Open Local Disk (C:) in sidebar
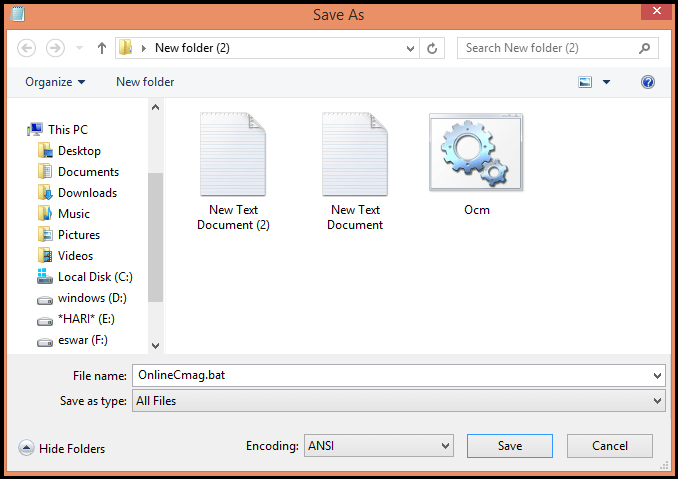 pos(94,277)
